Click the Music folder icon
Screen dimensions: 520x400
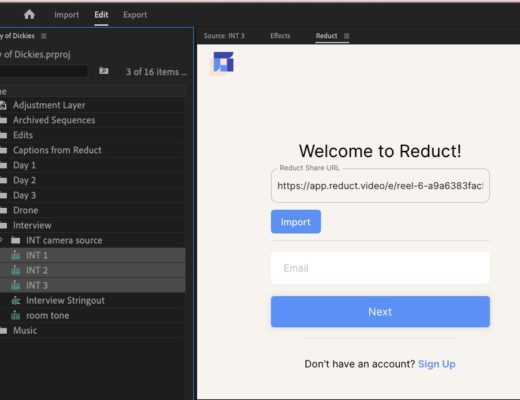tap(3, 331)
